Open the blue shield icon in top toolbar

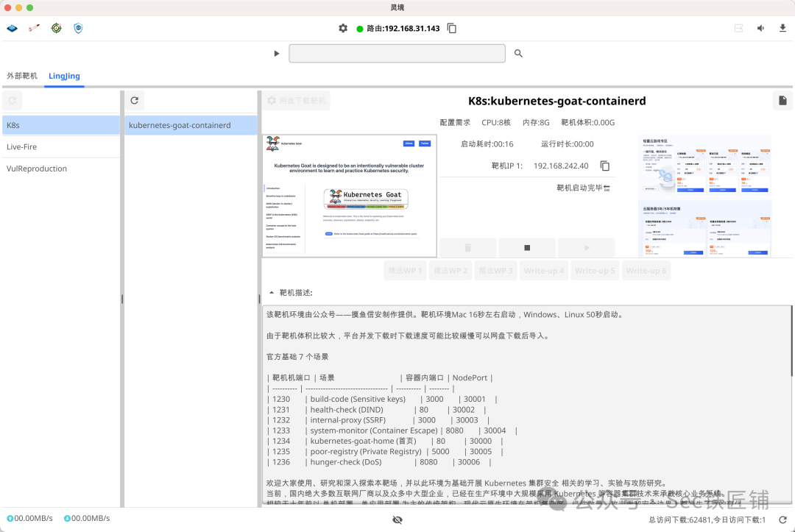78,29
